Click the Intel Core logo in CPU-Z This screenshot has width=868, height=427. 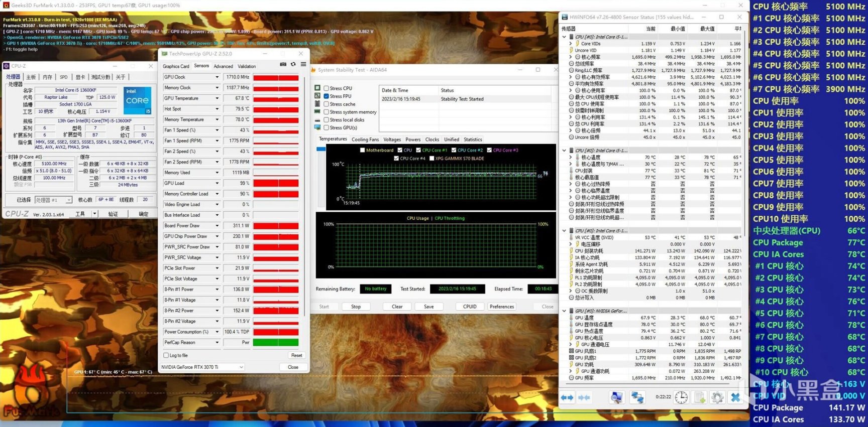click(x=137, y=100)
